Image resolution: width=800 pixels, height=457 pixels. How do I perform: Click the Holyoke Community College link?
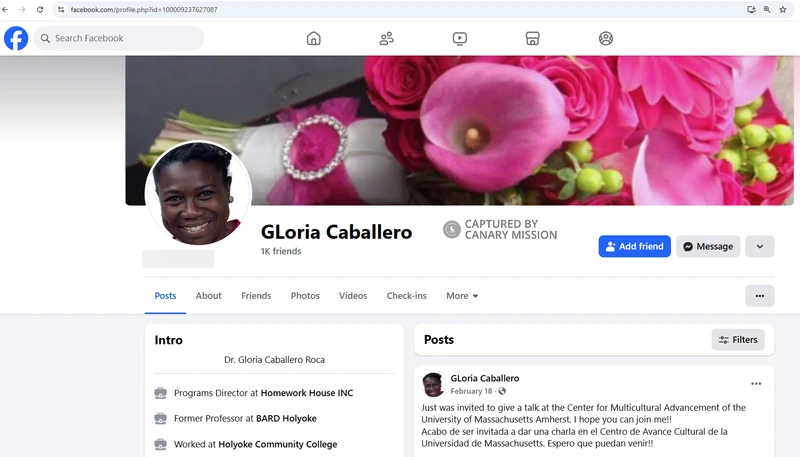278,444
